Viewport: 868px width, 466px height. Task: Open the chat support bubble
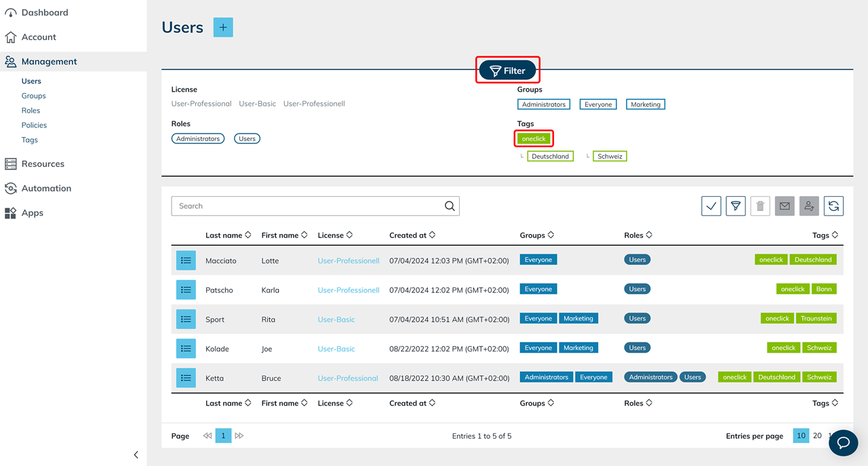coord(844,443)
